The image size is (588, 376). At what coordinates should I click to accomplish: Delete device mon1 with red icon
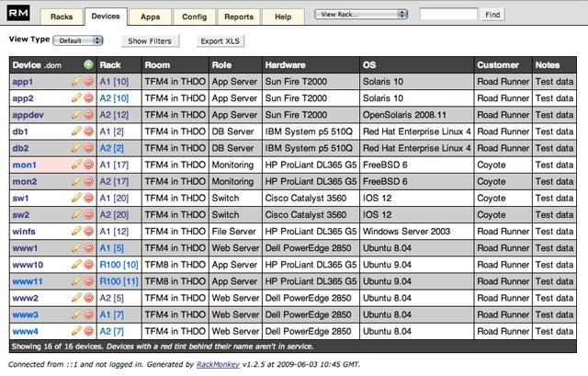click(x=89, y=165)
